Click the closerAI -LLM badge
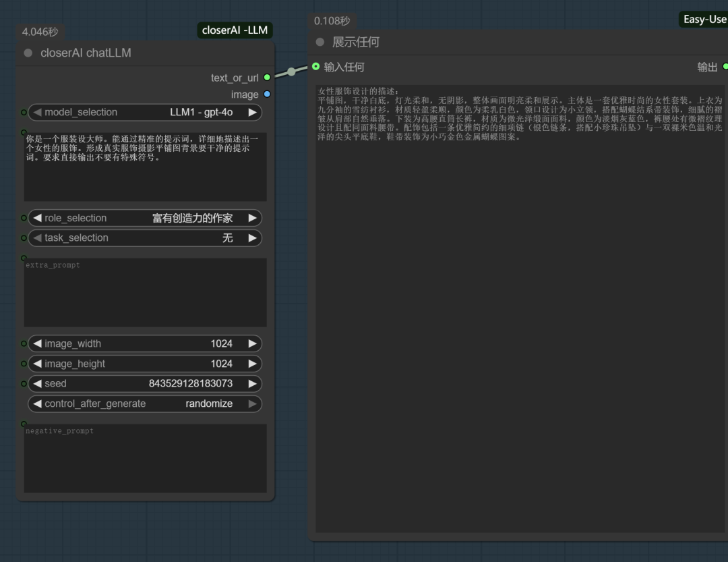The width and height of the screenshot is (728, 562). click(x=235, y=30)
